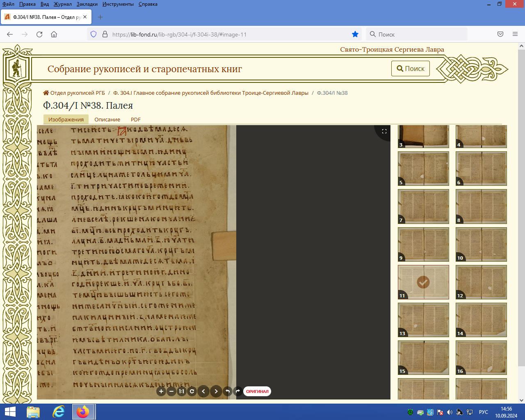The image size is (525, 420).
Task: Switch to the Описание tab
Action: [107, 119]
